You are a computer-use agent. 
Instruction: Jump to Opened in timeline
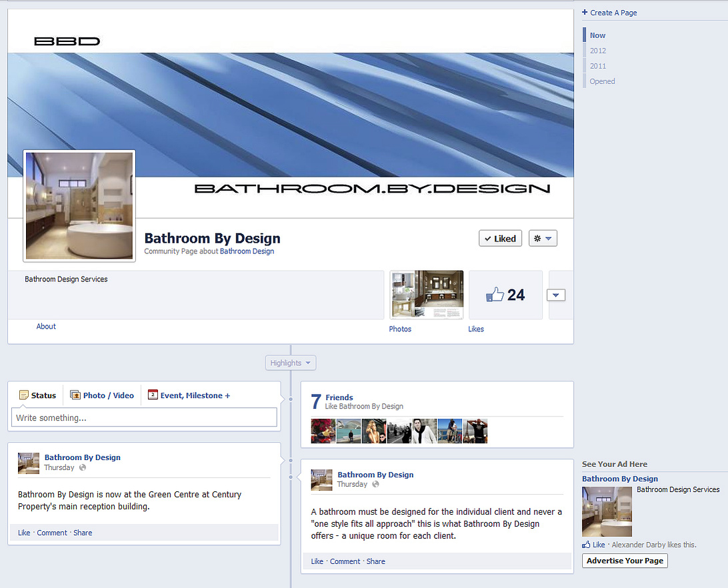[x=602, y=81]
